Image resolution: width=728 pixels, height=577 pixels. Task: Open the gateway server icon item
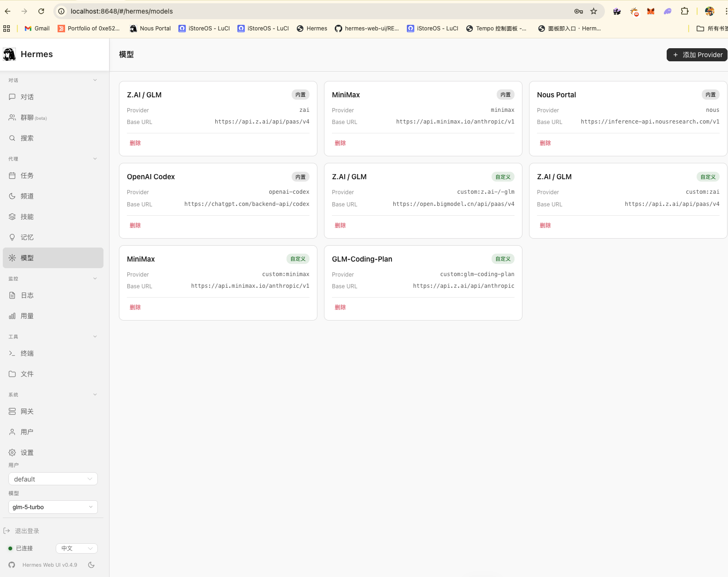point(12,411)
